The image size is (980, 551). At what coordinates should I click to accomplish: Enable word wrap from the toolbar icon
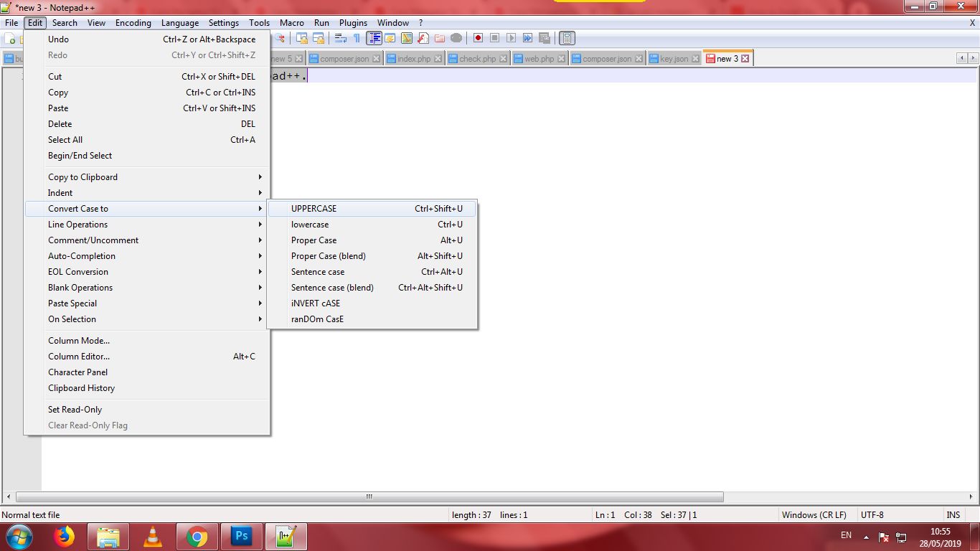[x=340, y=37]
